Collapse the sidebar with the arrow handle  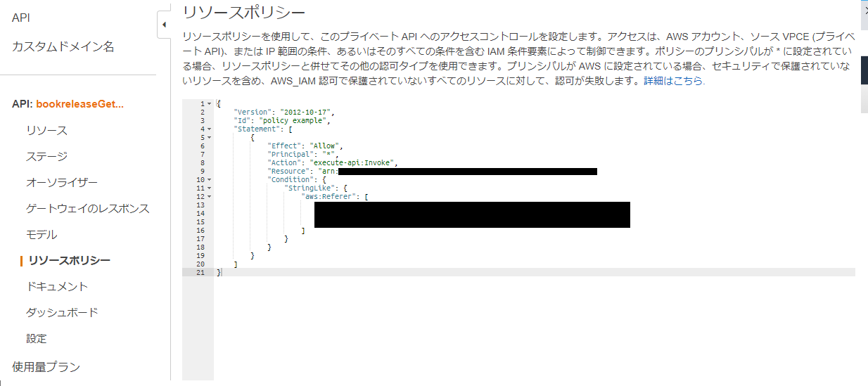pyautogui.click(x=163, y=25)
